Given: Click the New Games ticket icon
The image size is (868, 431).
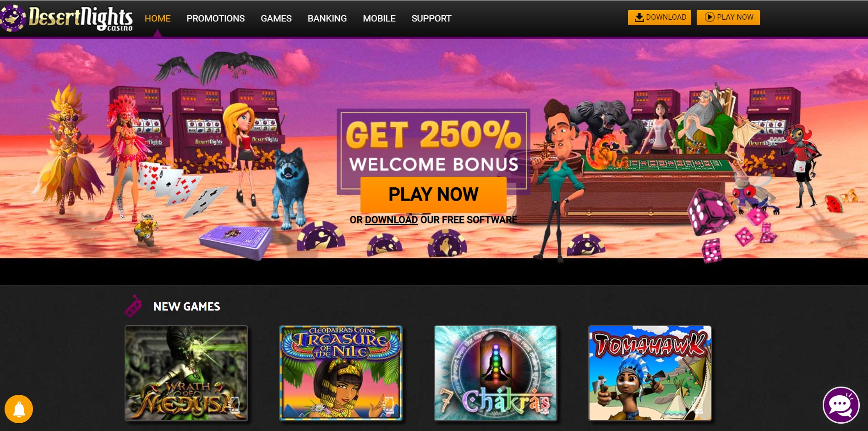Looking at the screenshot, I should [133, 306].
